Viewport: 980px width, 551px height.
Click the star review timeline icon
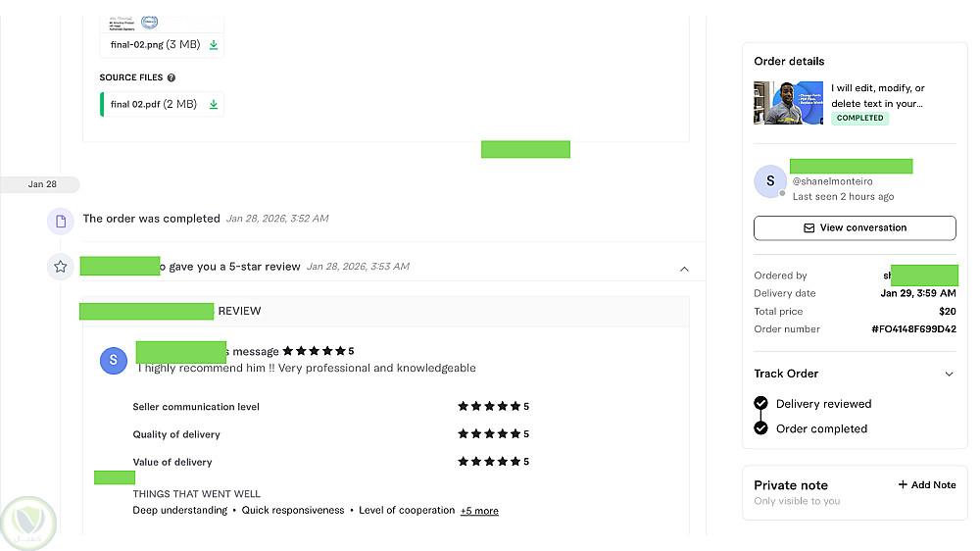pos(61,267)
